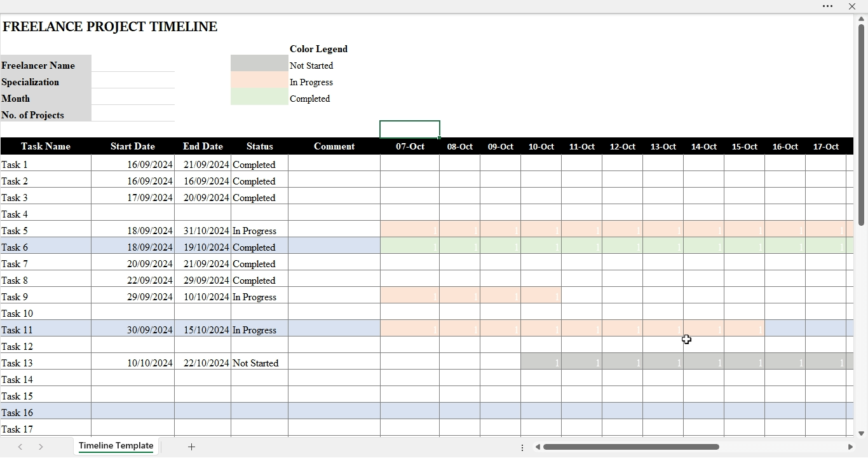Click the horizontal scrollbar right arrow
Image resolution: width=868 pixels, height=458 pixels.
[850, 447]
